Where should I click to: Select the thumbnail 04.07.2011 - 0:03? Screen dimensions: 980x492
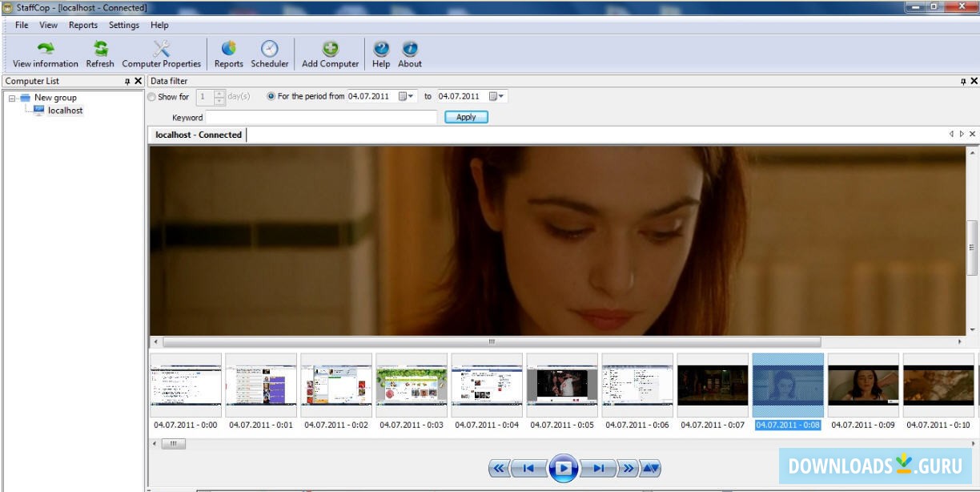tap(412, 385)
